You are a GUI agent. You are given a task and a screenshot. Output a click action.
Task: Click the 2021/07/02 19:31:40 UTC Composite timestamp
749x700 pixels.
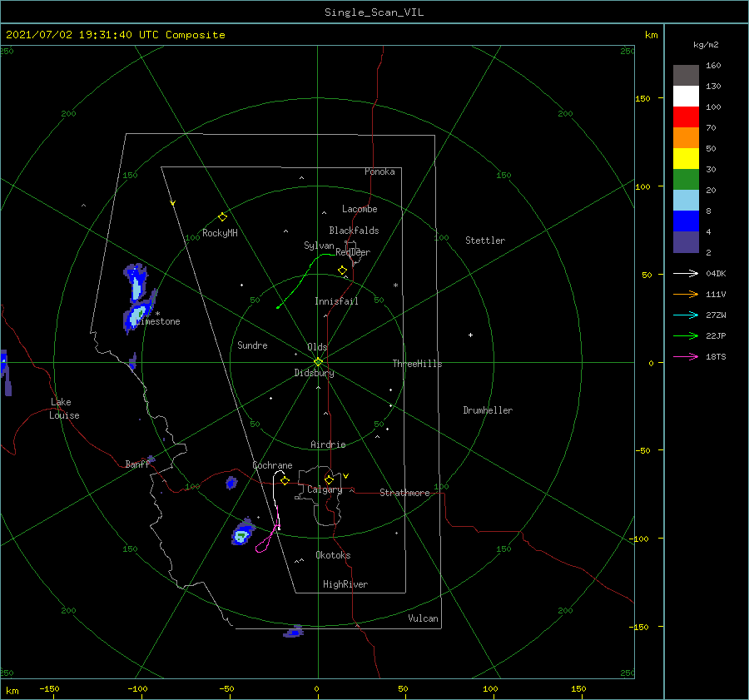pos(115,35)
